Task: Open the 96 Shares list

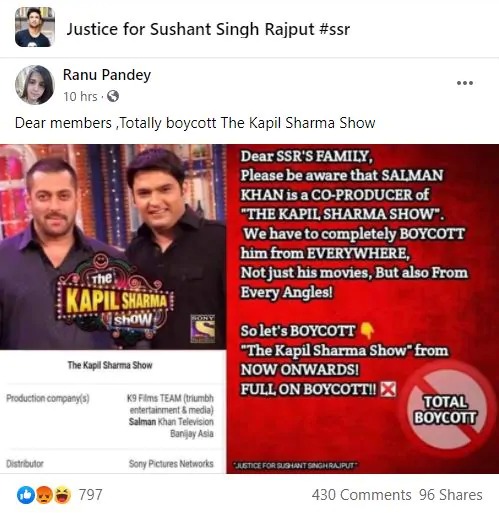Action: 451,495
